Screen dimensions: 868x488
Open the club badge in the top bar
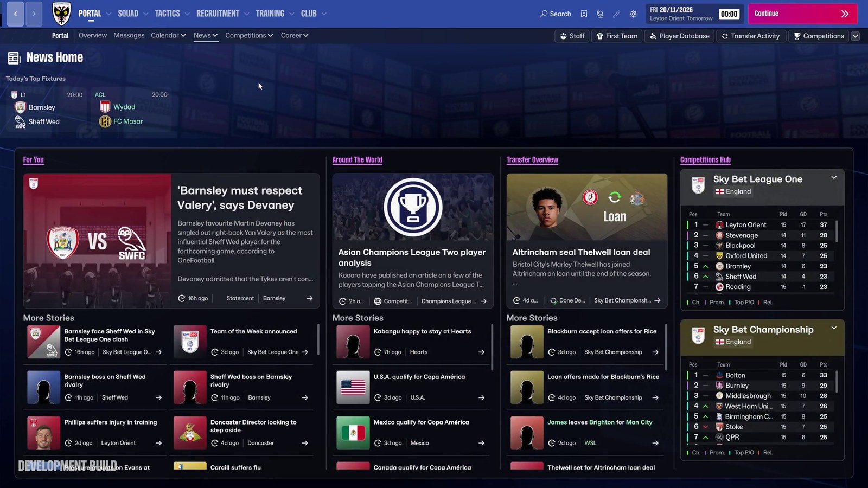coord(61,14)
